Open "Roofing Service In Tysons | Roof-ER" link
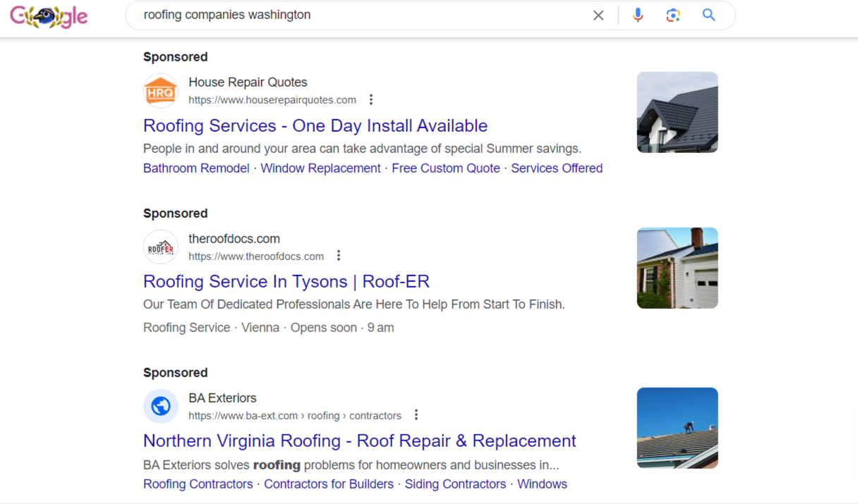 pos(286,281)
